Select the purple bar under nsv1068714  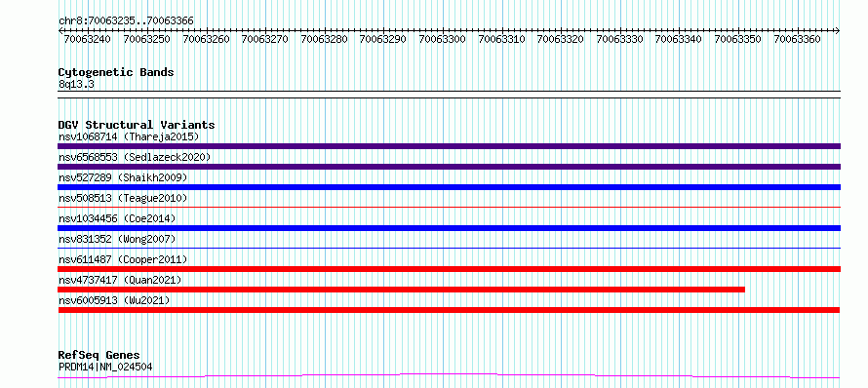click(449, 146)
